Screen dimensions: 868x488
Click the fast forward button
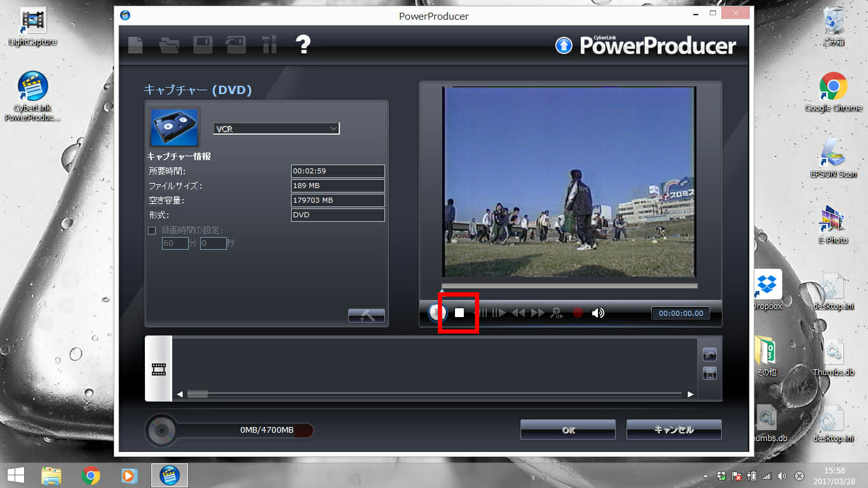(x=538, y=313)
